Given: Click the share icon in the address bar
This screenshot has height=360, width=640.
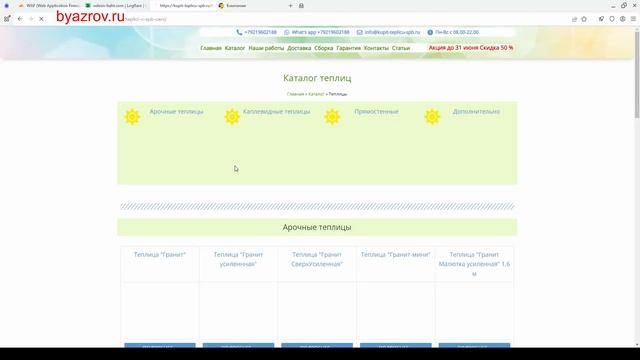Looking at the screenshot, I should (x=574, y=19).
